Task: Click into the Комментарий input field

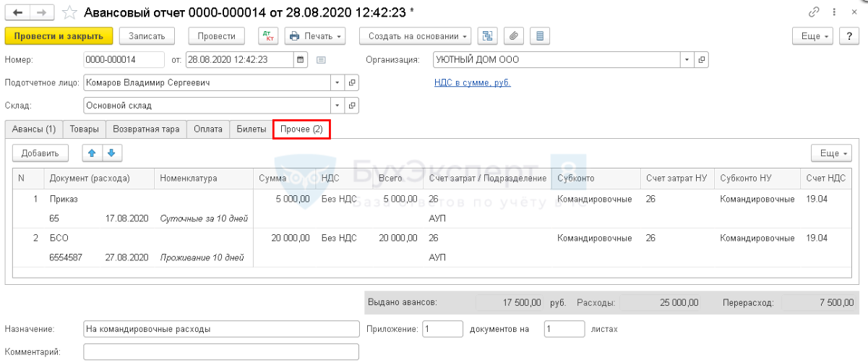Action: 221,352
